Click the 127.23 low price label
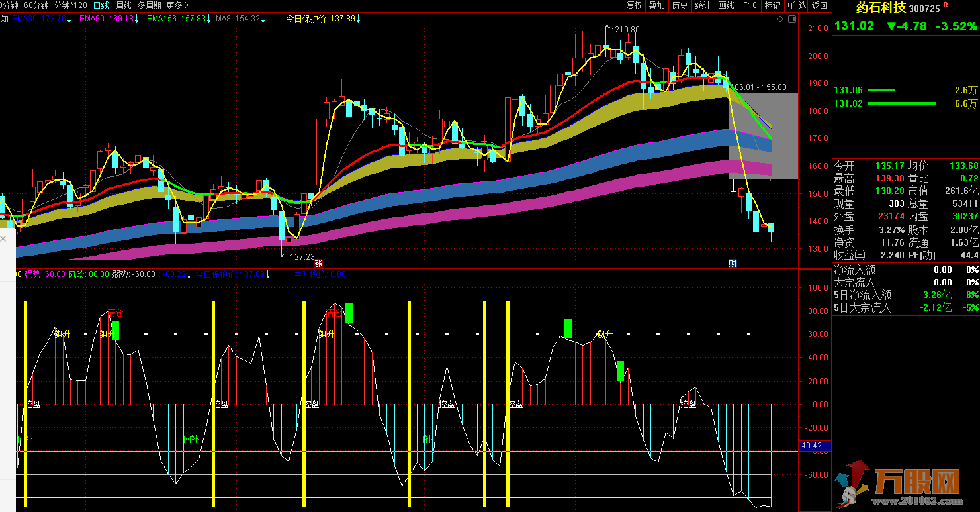The width and height of the screenshot is (980, 512). pyautogui.click(x=302, y=256)
